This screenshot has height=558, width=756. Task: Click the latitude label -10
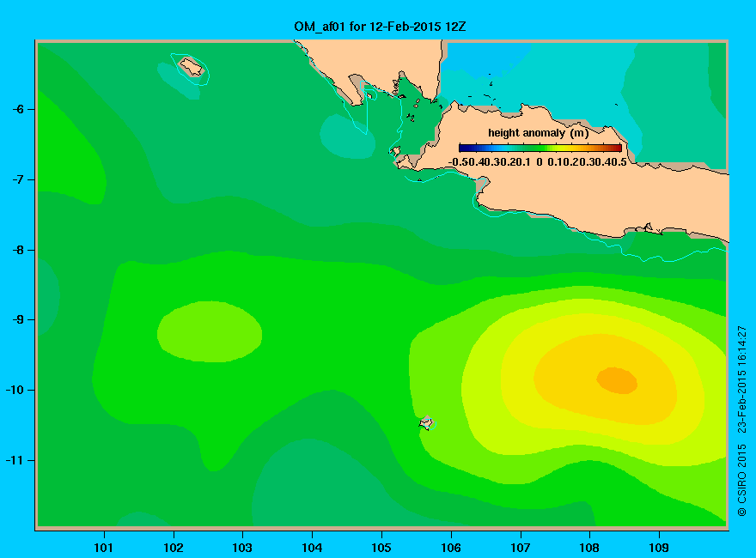[x=15, y=390]
